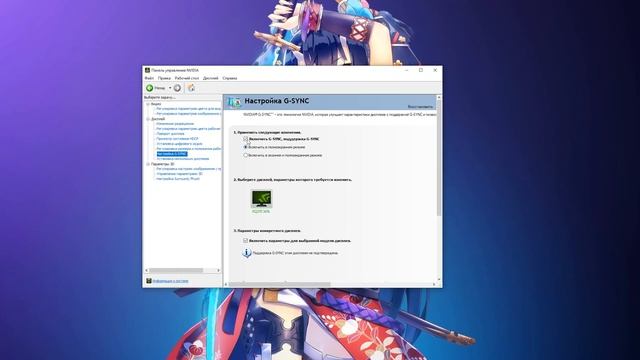Select Управление параметрами 3D

point(179,173)
